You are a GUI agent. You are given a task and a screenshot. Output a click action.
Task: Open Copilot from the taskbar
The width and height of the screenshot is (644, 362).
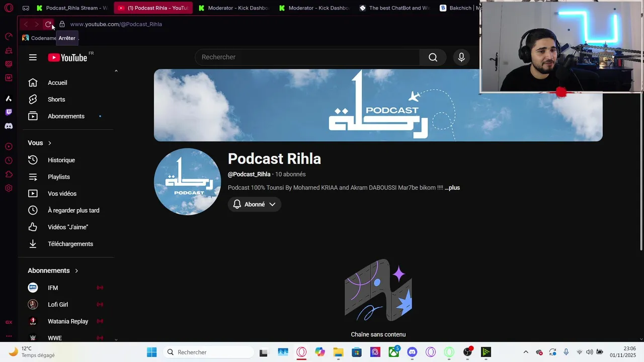320,352
